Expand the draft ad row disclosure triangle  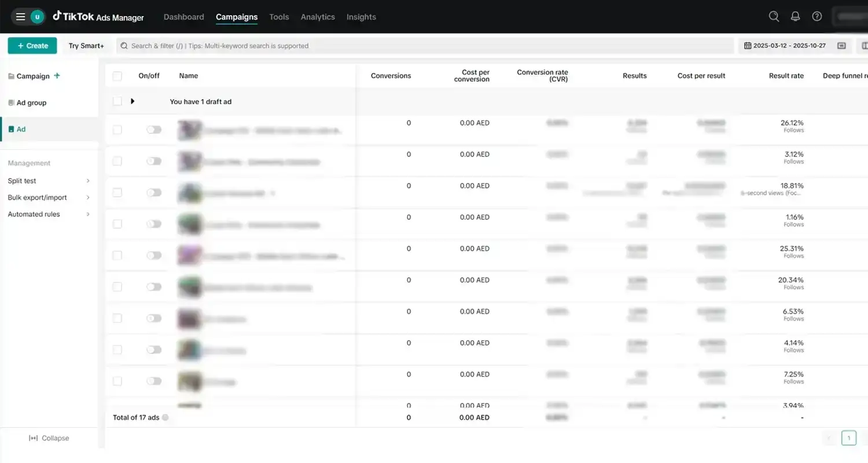click(133, 101)
